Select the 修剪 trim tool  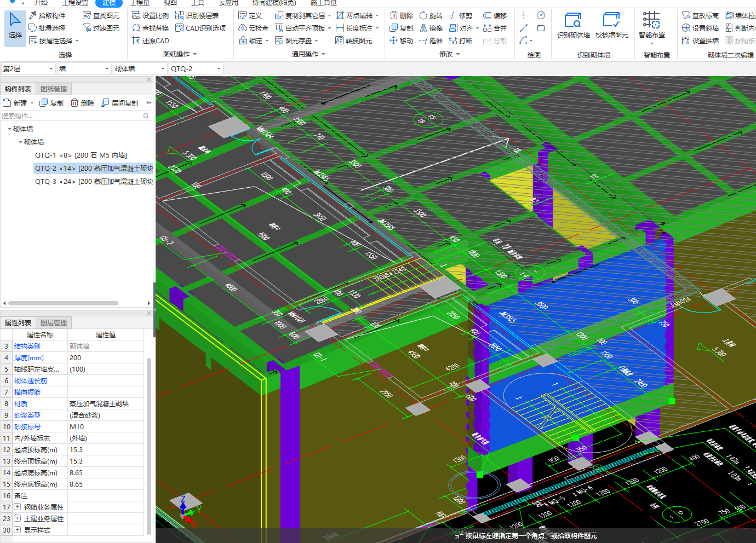tap(460, 15)
